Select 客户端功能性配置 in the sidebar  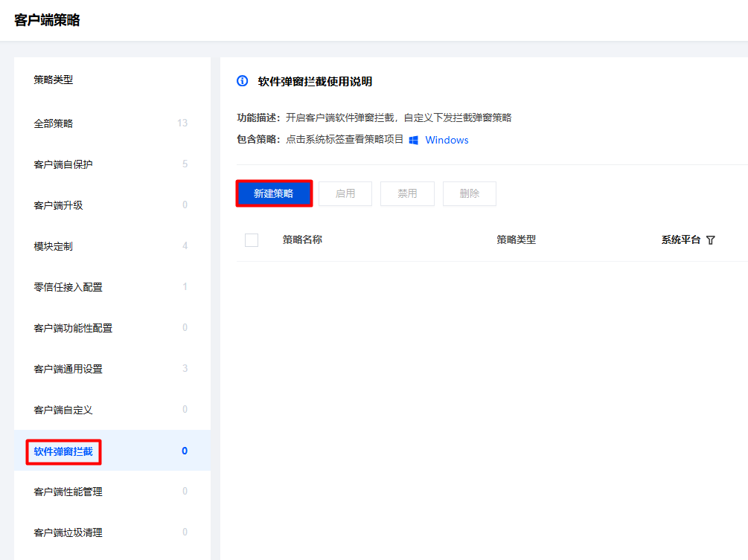pyautogui.click(x=112, y=328)
